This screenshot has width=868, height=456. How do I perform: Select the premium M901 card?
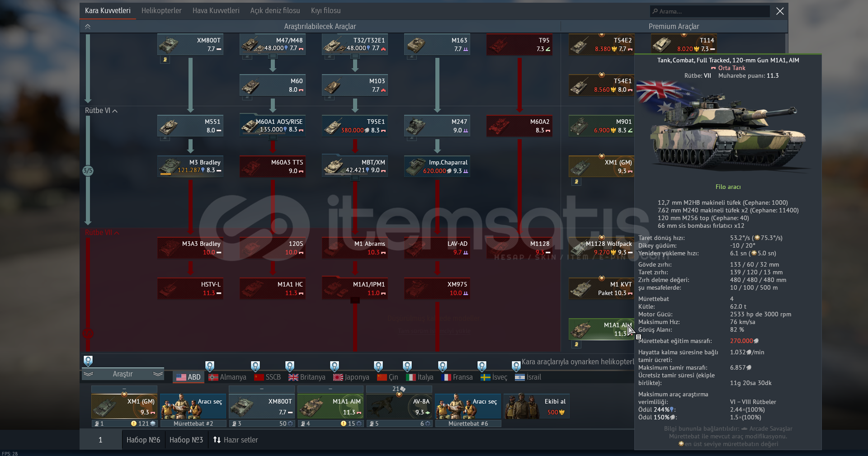click(x=602, y=126)
